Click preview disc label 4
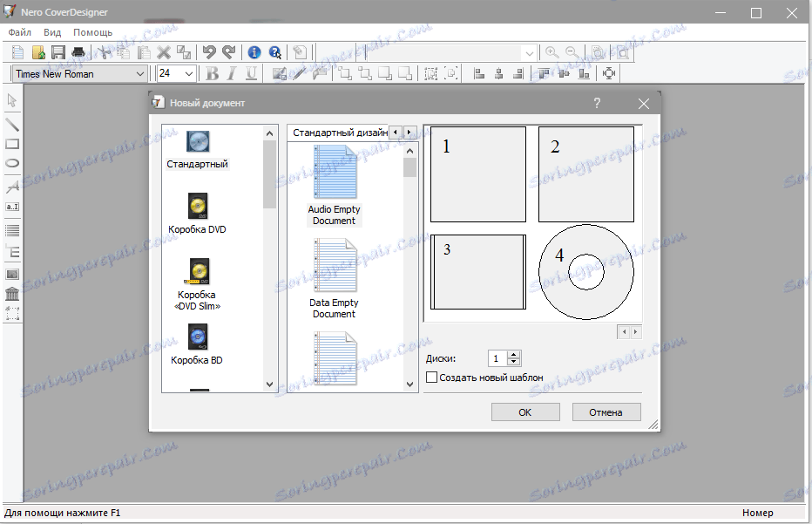 pyautogui.click(x=586, y=271)
